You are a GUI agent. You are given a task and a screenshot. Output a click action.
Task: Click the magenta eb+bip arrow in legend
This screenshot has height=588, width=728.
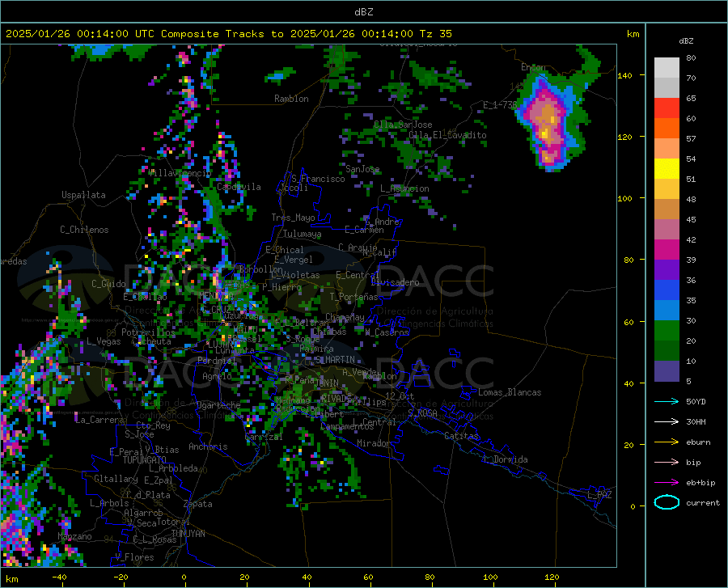pos(667,483)
